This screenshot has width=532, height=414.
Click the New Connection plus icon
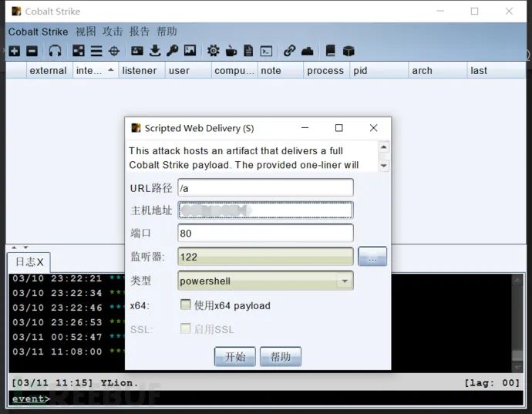tap(14, 51)
